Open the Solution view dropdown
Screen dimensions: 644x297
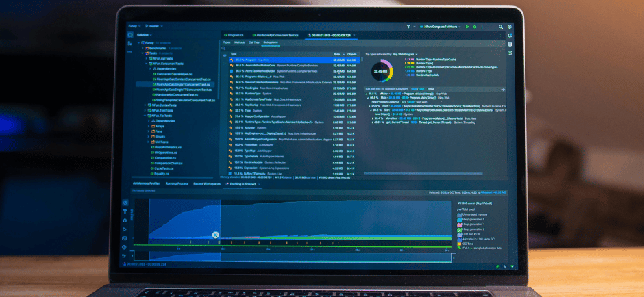tap(144, 35)
